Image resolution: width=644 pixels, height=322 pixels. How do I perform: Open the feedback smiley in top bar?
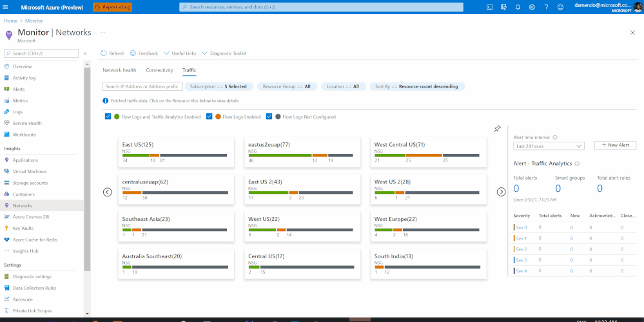(x=561, y=7)
